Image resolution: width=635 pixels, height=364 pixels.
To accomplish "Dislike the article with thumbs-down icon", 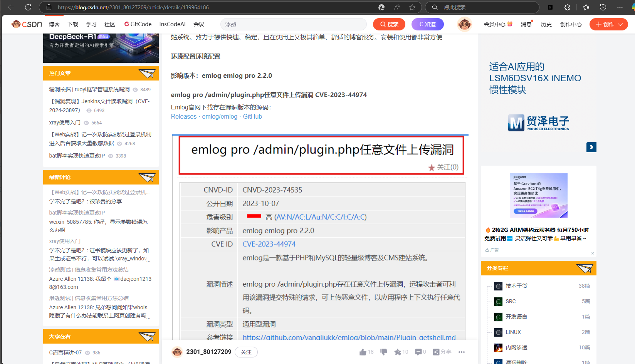I will pyautogui.click(x=384, y=352).
